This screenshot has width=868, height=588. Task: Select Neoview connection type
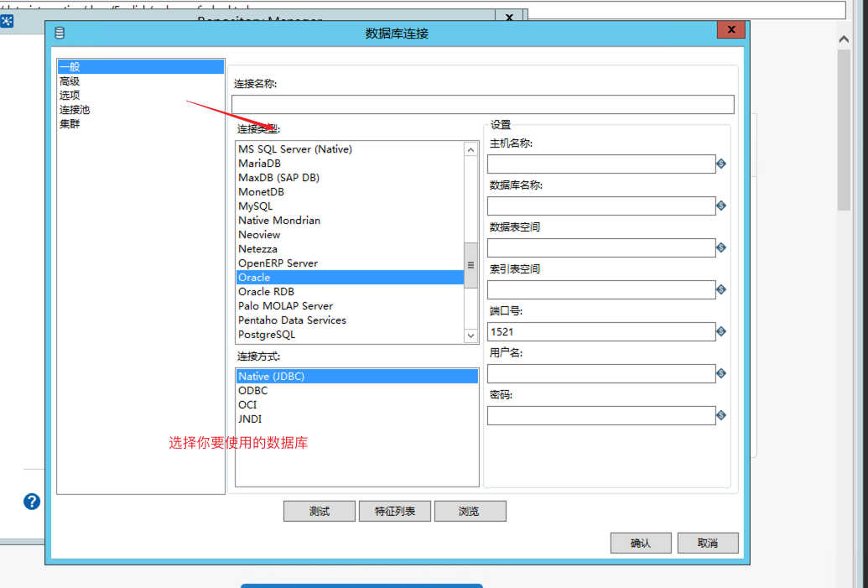350,235
